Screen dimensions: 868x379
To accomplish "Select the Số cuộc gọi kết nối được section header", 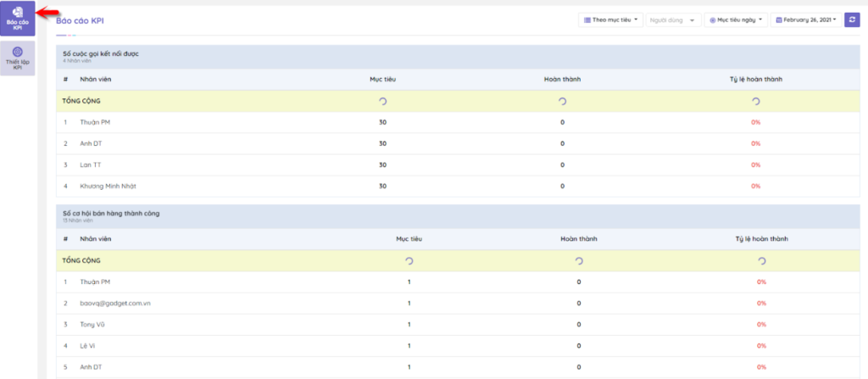I will (x=458, y=57).
